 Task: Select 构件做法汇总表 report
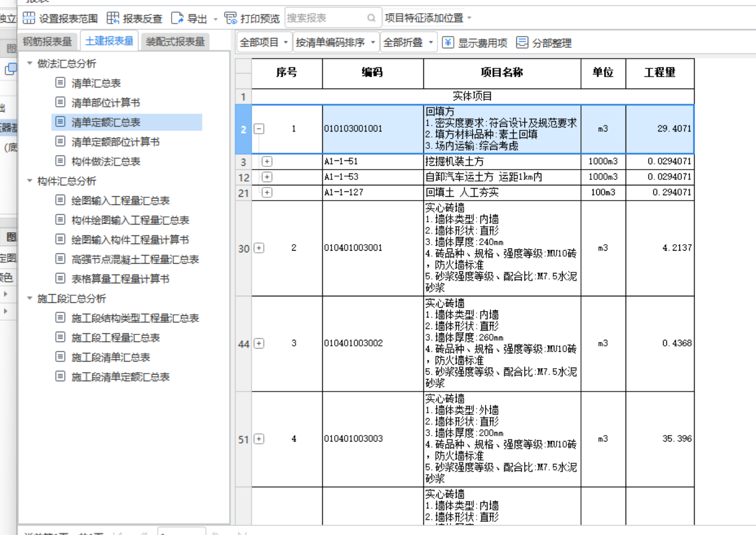[x=106, y=161]
